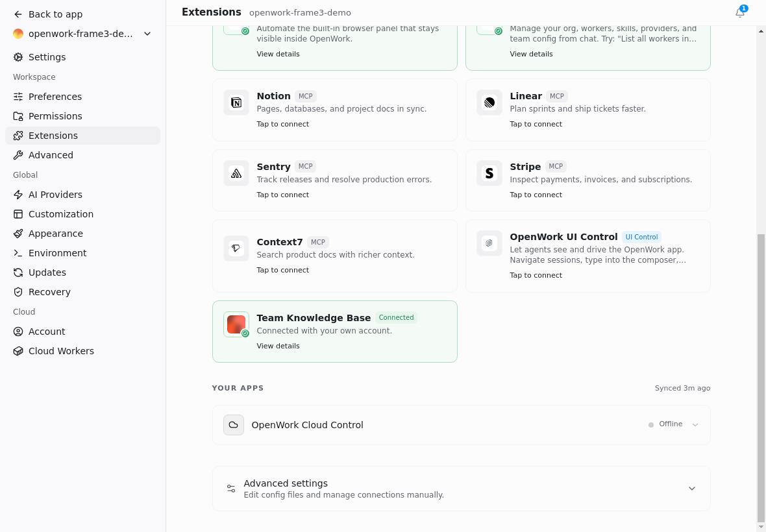Click the Sentry logo icon
The width and height of the screenshot is (766, 532).
coord(236,173)
